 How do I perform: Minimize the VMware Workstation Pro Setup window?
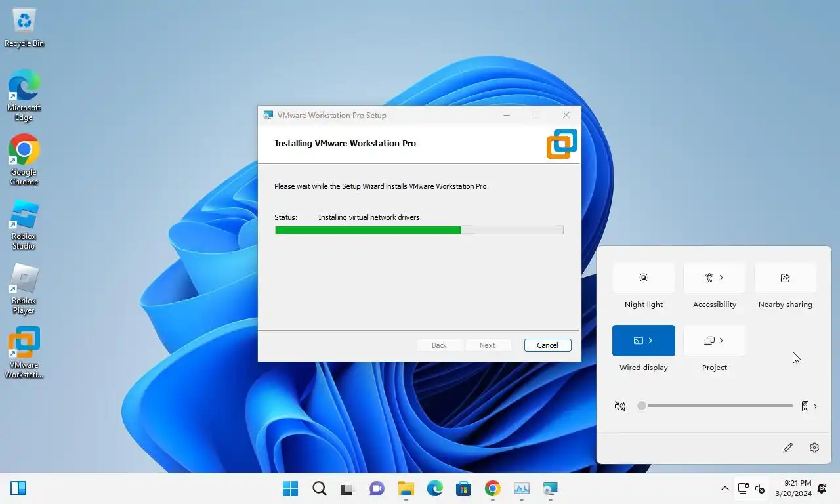tap(507, 115)
